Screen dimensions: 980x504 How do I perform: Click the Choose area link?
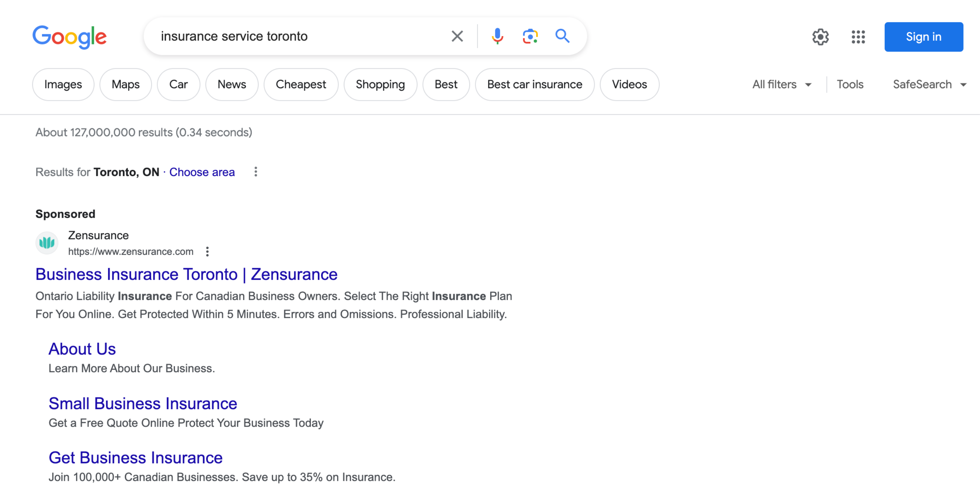point(202,172)
